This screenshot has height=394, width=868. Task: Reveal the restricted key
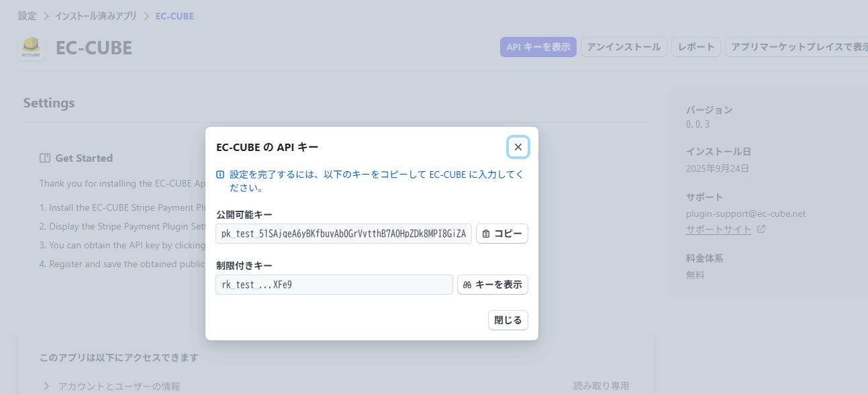point(493,285)
